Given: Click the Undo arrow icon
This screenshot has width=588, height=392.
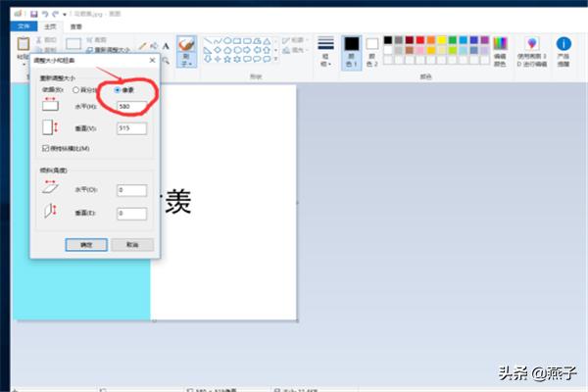Looking at the screenshot, I should [45, 15].
